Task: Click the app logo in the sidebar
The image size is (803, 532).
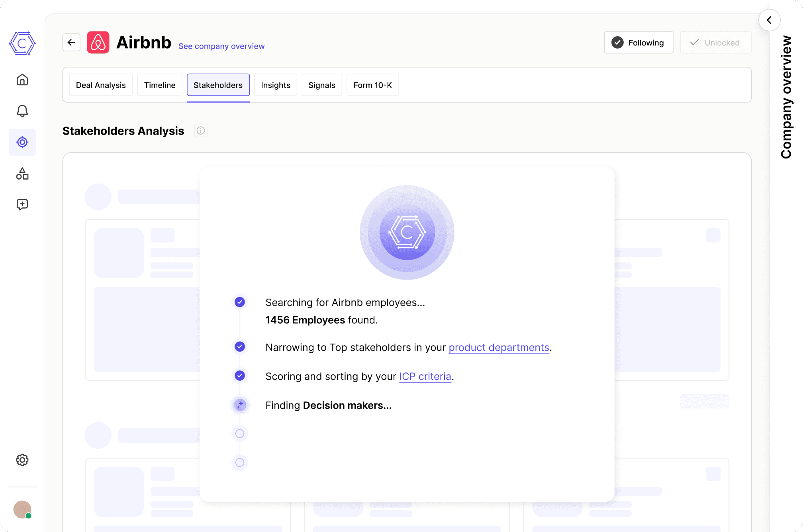Action: (x=22, y=43)
